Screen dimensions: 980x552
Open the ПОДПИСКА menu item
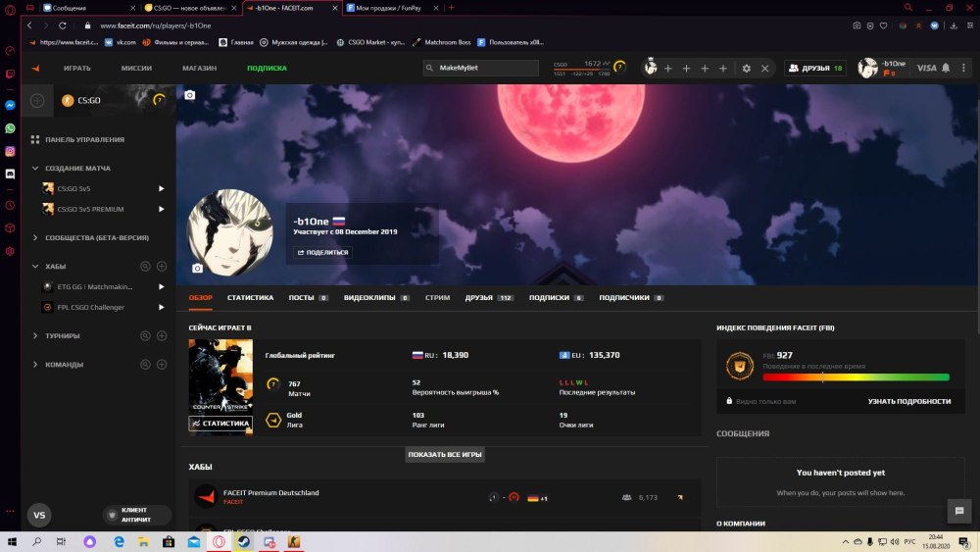(x=267, y=68)
